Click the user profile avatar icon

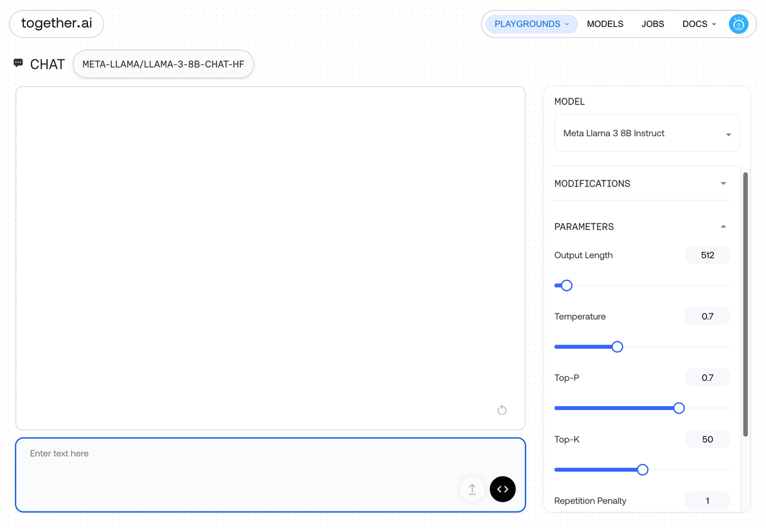pos(738,24)
